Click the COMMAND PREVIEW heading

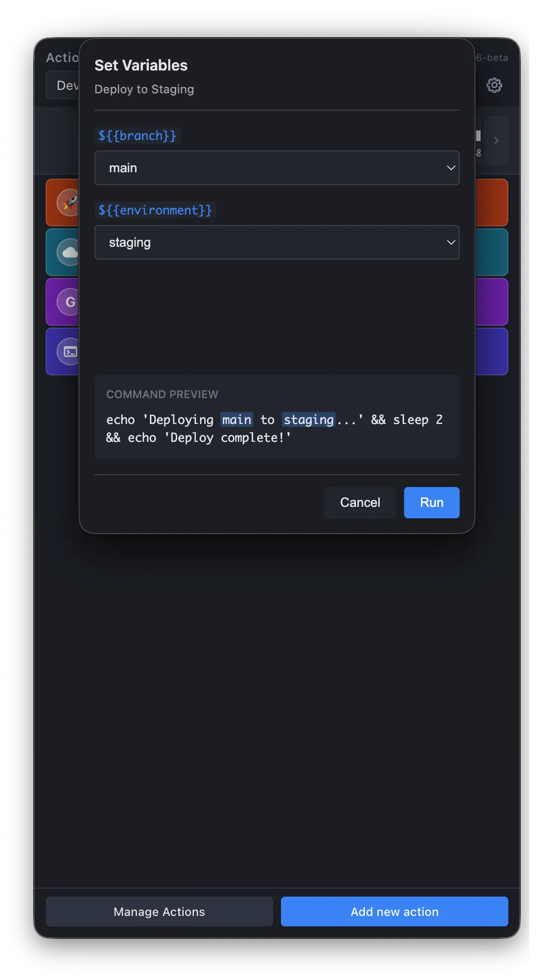pyautogui.click(x=162, y=394)
